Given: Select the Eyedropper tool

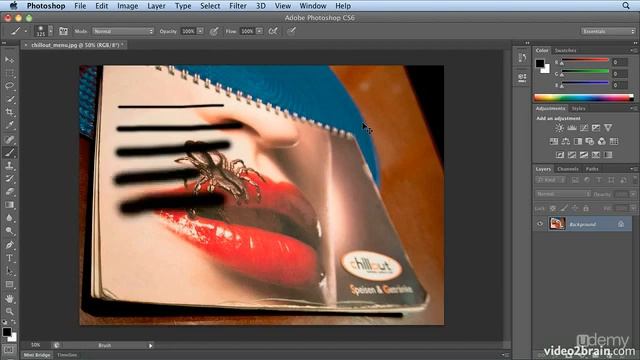Looking at the screenshot, I should (9, 125).
